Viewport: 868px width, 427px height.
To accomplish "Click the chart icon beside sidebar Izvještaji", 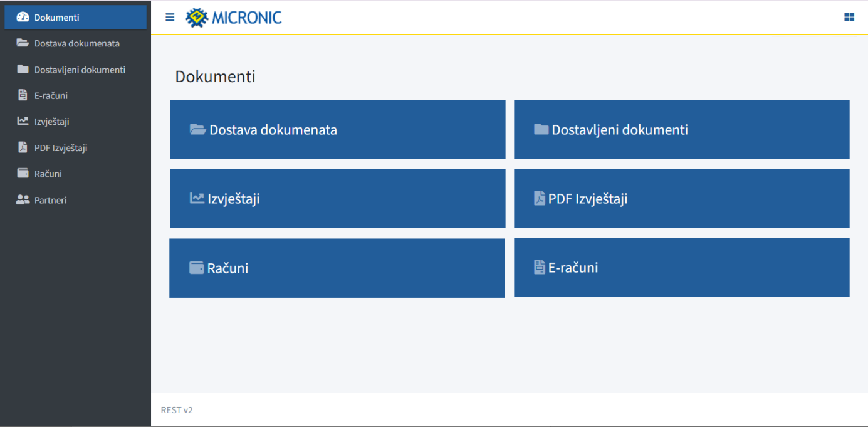I will (23, 122).
